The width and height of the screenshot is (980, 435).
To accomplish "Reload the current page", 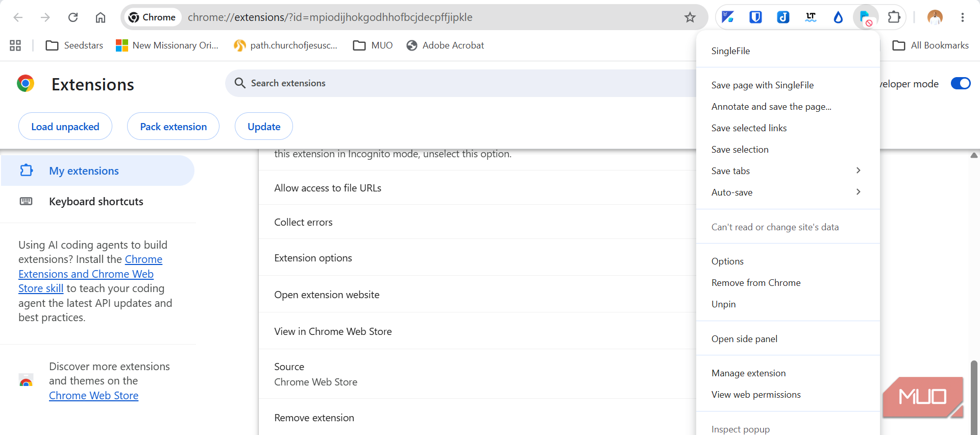I will (73, 17).
